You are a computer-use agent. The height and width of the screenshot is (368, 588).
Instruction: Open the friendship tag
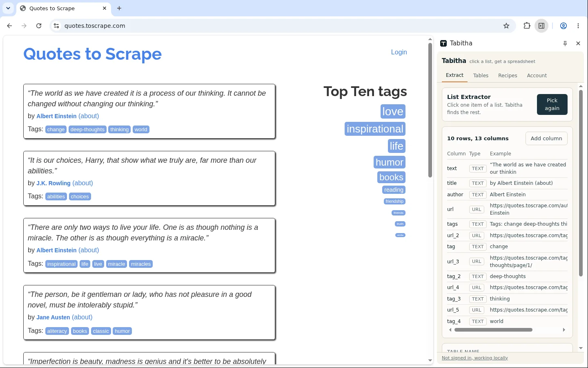coord(394,201)
